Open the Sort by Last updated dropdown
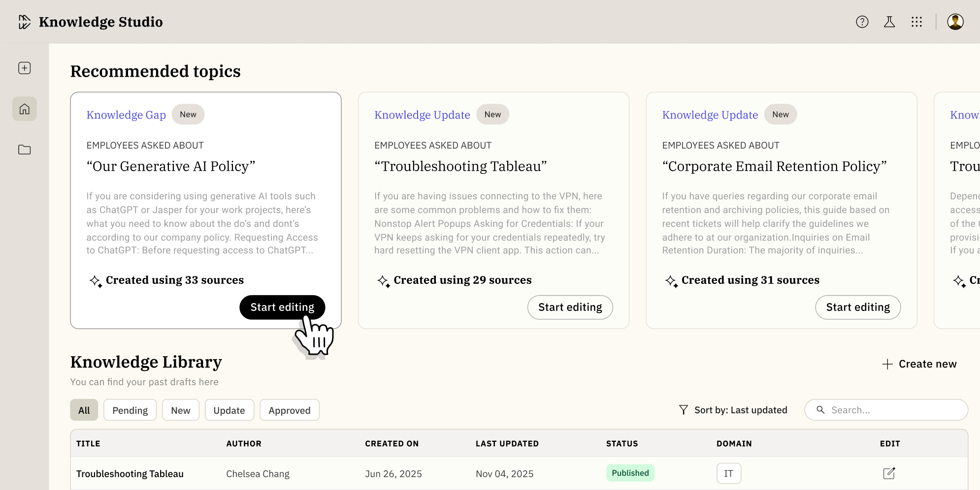980x490 pixels. click(x=740, y=410)
